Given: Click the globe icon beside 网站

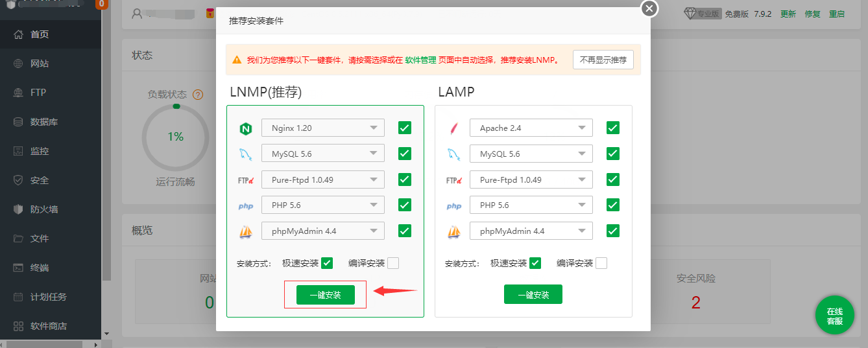Looking at the screenshot, I should [18, 64].
